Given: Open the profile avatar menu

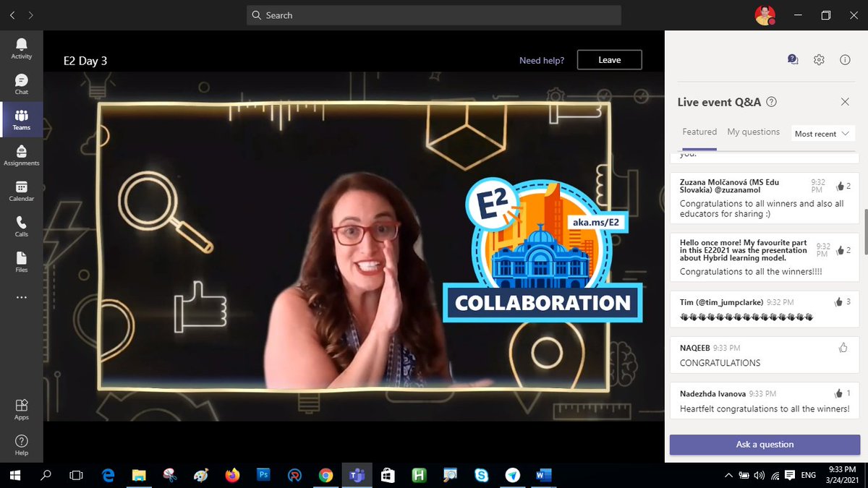Looking at the screenshot, I should click(x=765, y=14).
